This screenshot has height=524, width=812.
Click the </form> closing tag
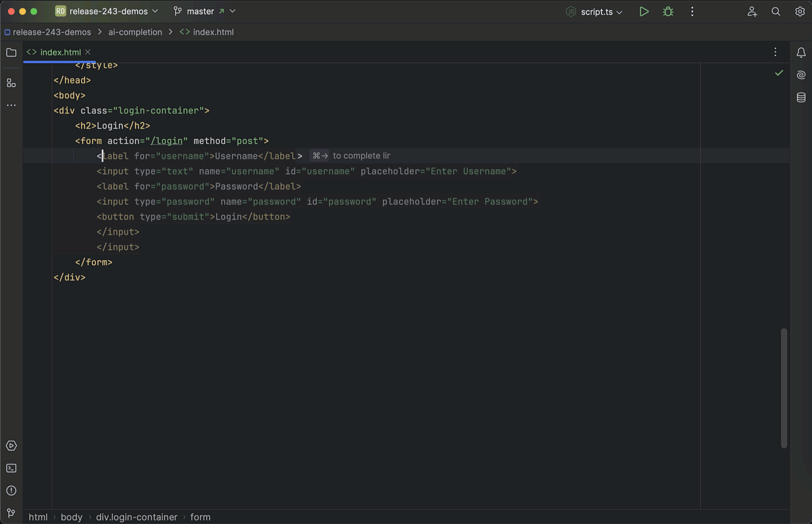tap(94, 262)
